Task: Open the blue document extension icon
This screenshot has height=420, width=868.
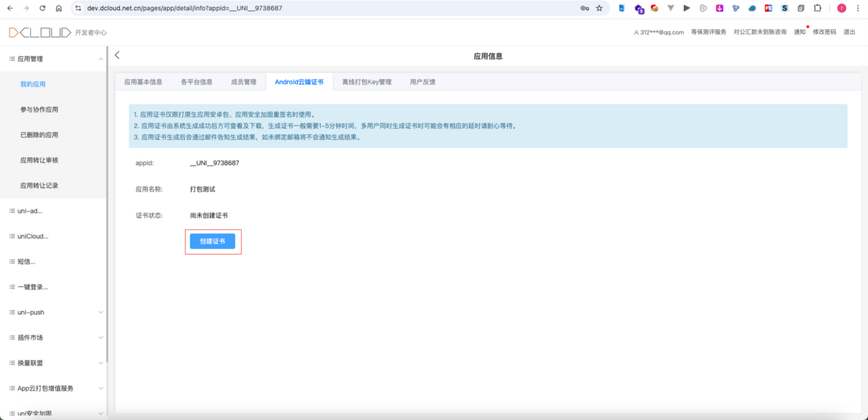Action: [621, 9]
